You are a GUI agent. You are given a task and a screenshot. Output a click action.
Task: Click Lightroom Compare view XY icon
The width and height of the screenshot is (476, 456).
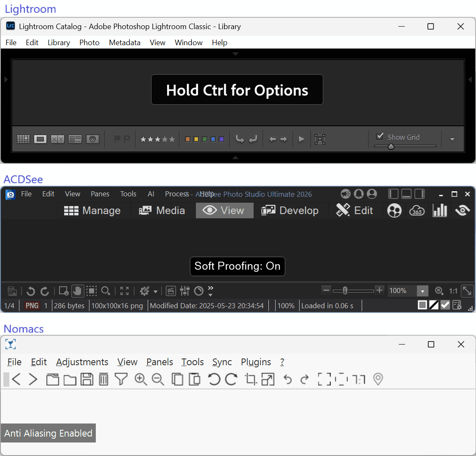pyautogui.click(x=57, y=139)
